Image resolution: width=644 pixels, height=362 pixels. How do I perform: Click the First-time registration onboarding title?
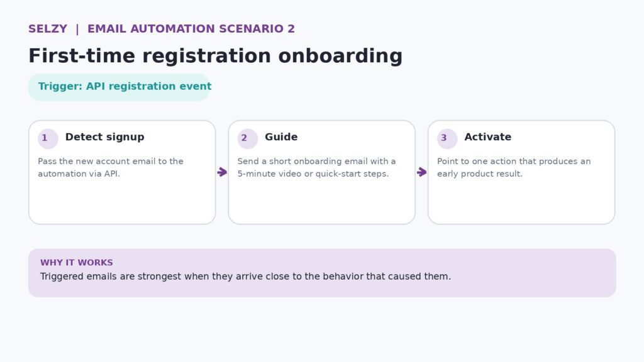point(215,56)
